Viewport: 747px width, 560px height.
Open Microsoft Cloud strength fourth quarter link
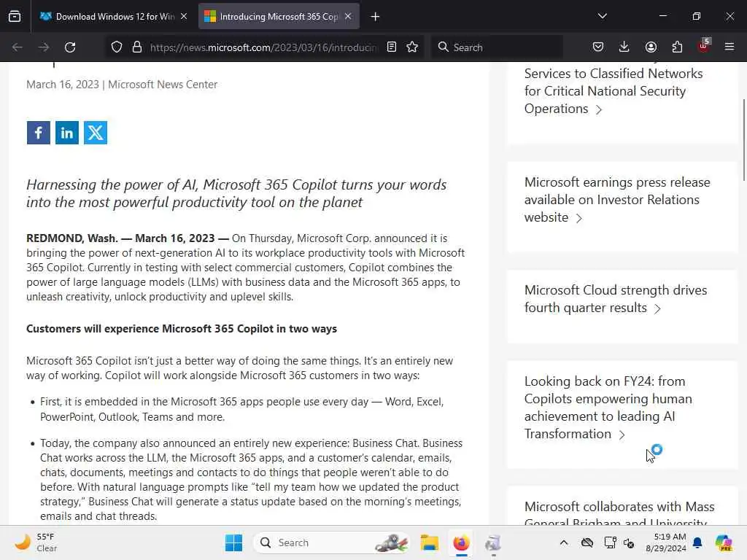click(x=616, y=299)
